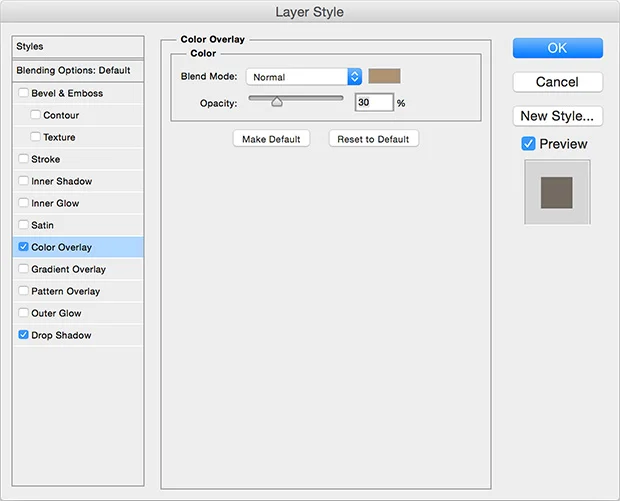
Task: Click the overlay color swatch
Action: coord(384,76)
